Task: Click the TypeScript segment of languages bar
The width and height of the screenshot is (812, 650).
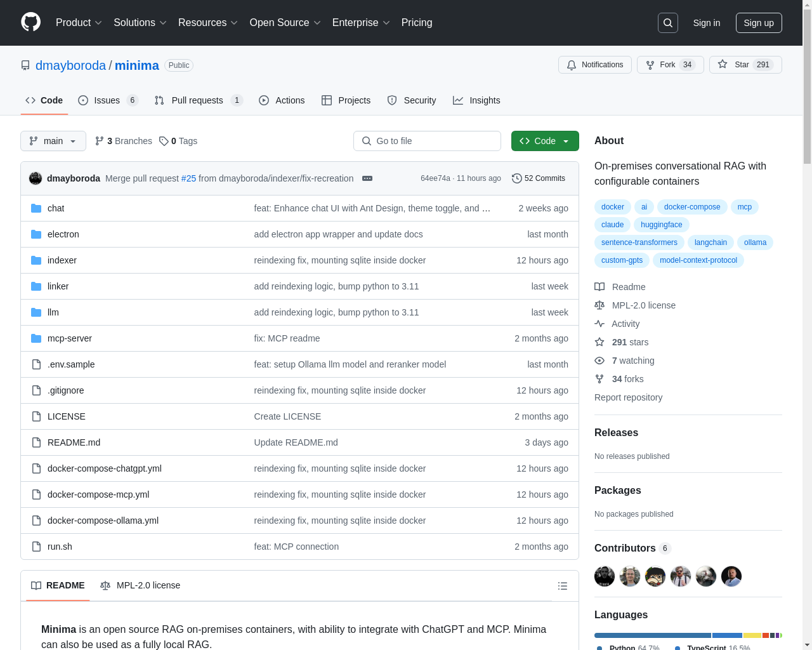Action: pos(727,635)
